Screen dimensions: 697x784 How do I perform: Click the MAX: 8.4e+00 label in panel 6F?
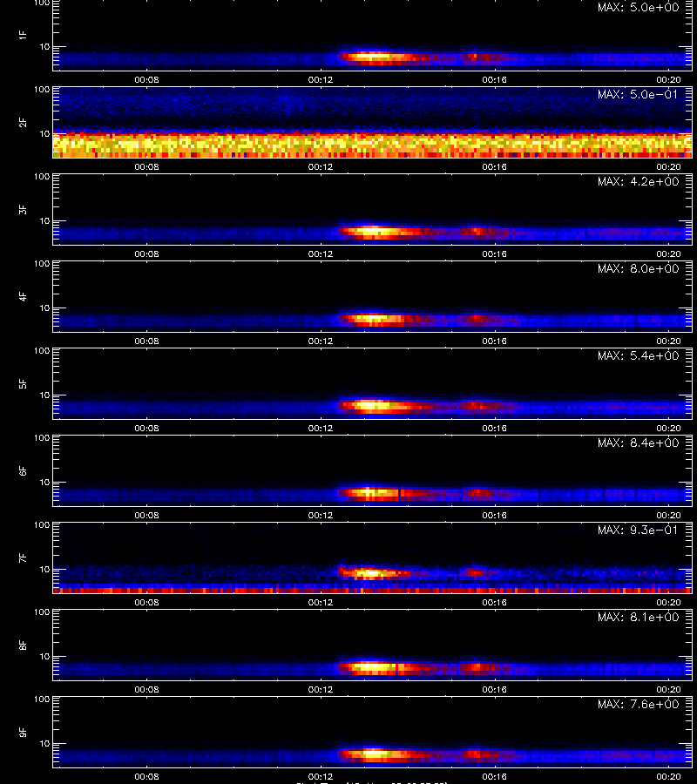tap(638, 443)
